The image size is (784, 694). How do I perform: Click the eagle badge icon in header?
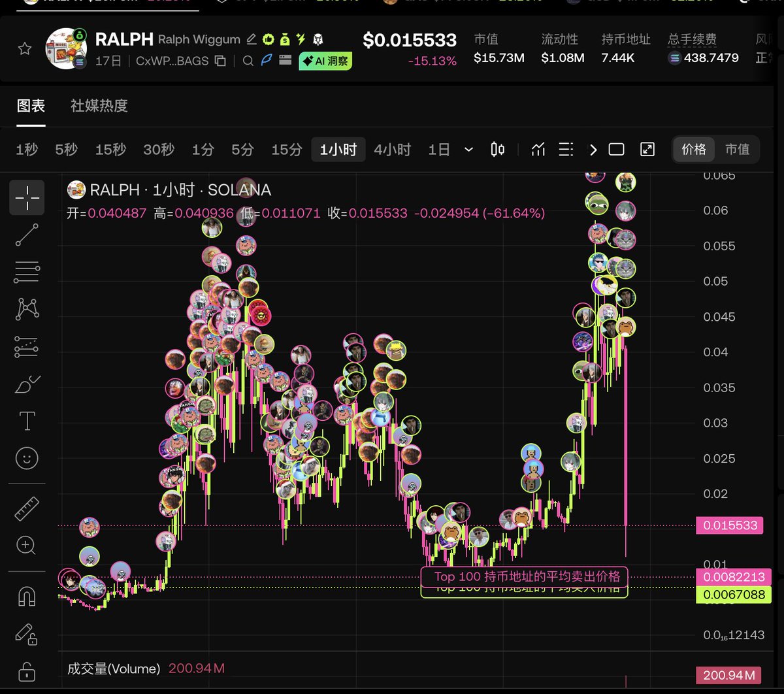pyautogui.click(x=318, y=40)
